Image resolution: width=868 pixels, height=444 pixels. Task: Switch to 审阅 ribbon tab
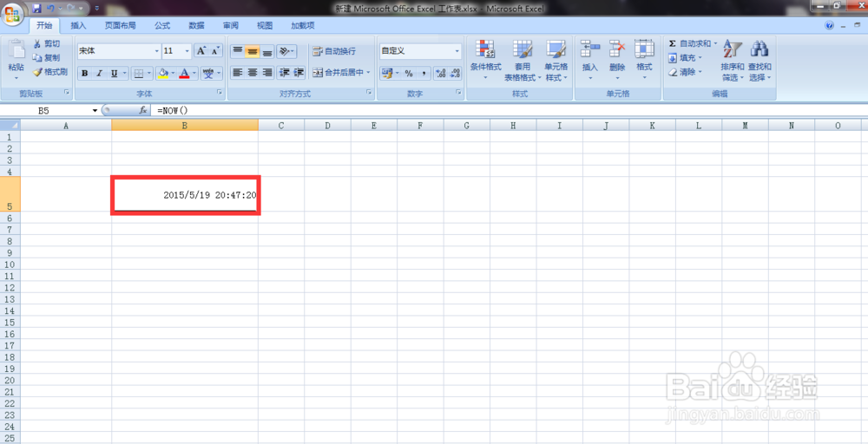pyautogui.click(x=231, y=25)
